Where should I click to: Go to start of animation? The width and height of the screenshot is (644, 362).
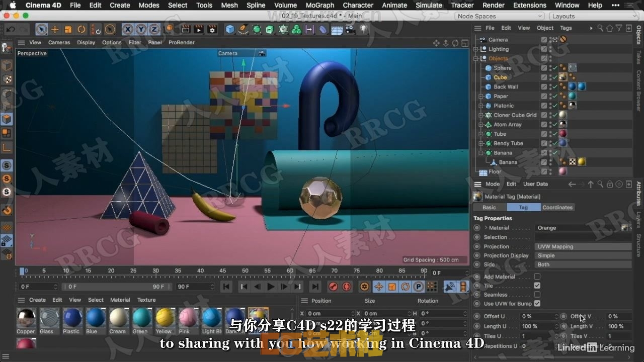[x=226, y=287]
